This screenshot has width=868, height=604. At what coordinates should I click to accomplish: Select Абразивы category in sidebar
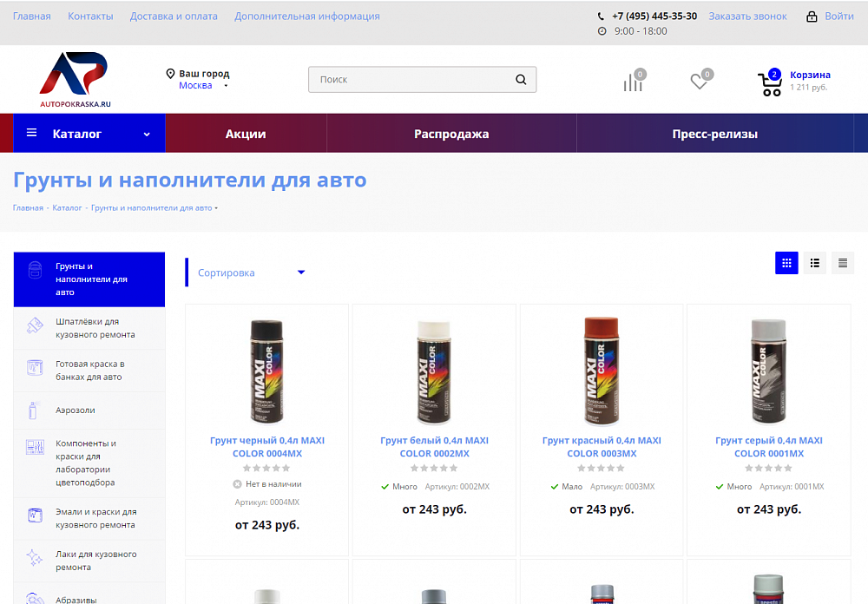[x=89, y=595]
